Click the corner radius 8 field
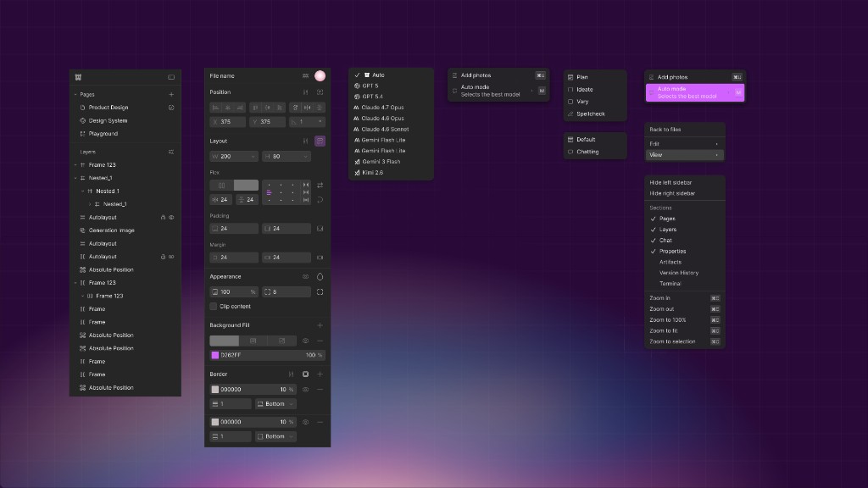This screenshot has width=868, height=488. coord(287,291)
